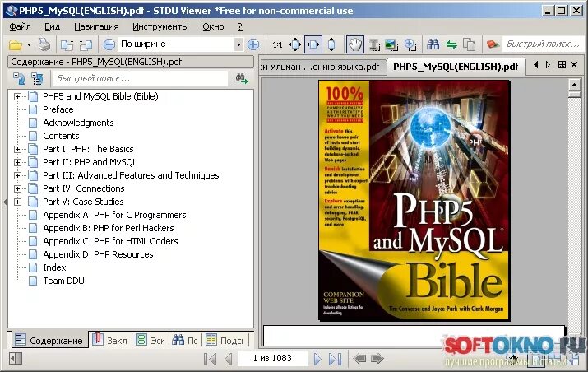Open the ? help menu
The height and width of the screenshot is (372, 588).
240,26
